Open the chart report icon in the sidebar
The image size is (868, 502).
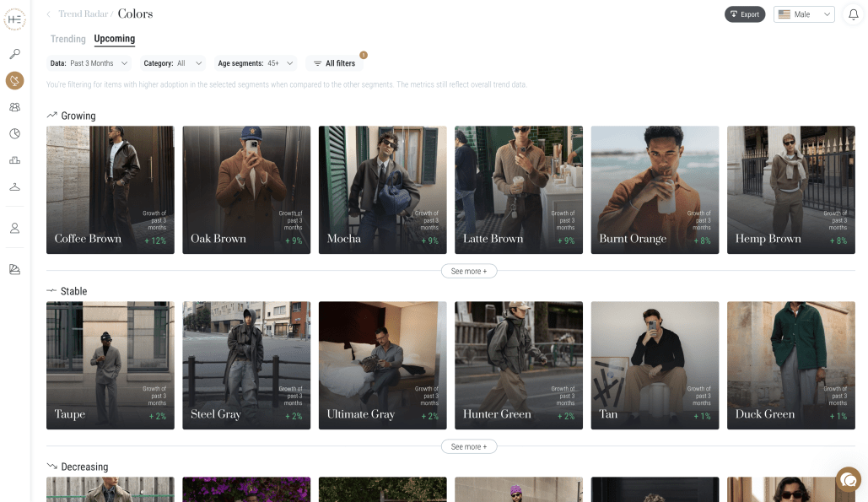15,269
